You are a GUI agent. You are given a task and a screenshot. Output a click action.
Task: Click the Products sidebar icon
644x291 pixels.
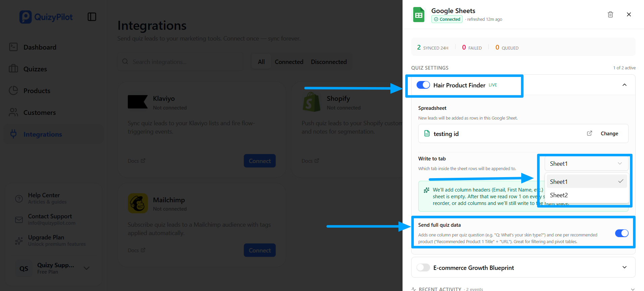[13, 90]
